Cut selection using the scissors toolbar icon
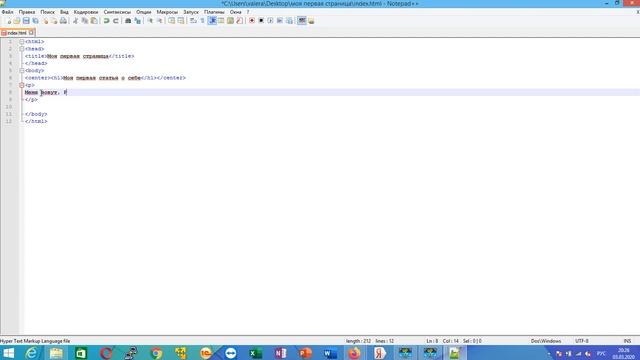Screen dimensions: 640x360 pos(76,20)
